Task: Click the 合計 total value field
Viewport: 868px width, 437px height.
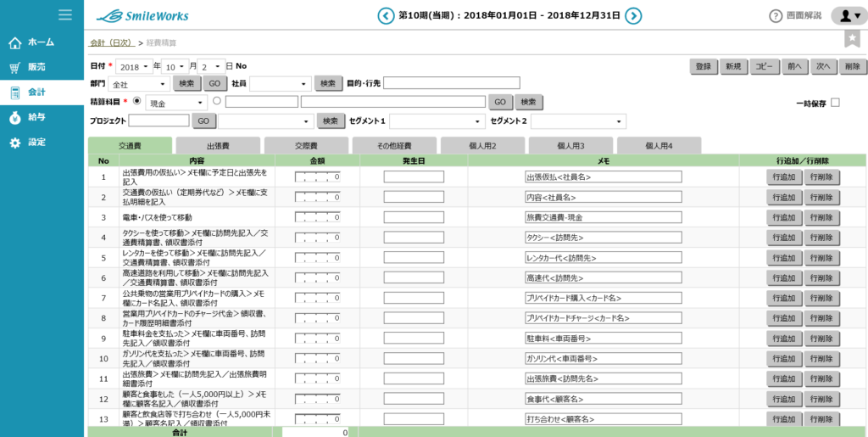Action: [315, 432]
